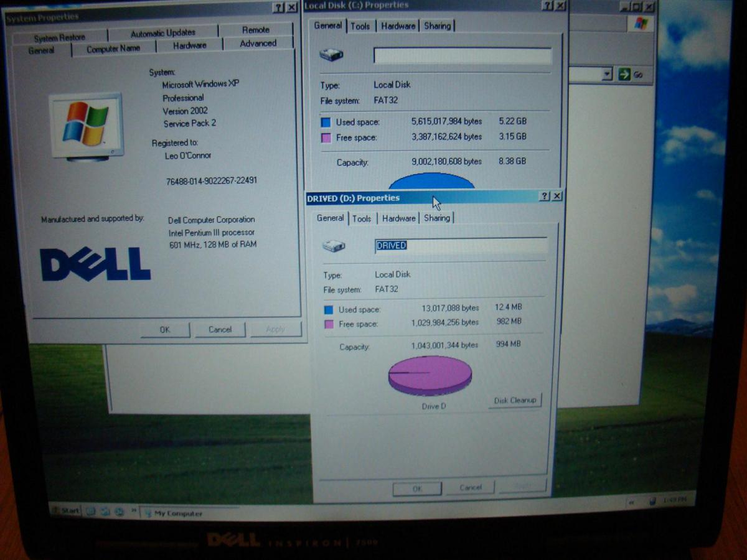
Task: Expand hidden system tray icons chevron
Action: pyautogui.click(x=631, y=502)
